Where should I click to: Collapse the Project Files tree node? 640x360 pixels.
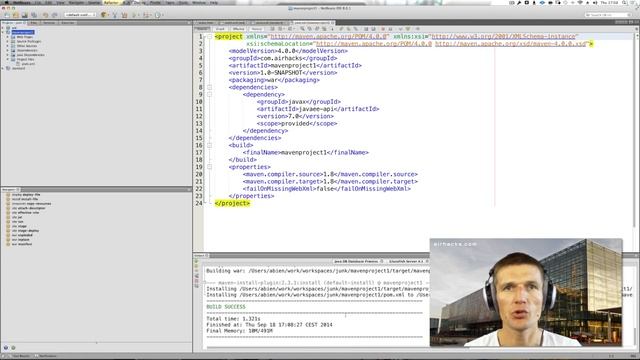[x=7, y=59]
